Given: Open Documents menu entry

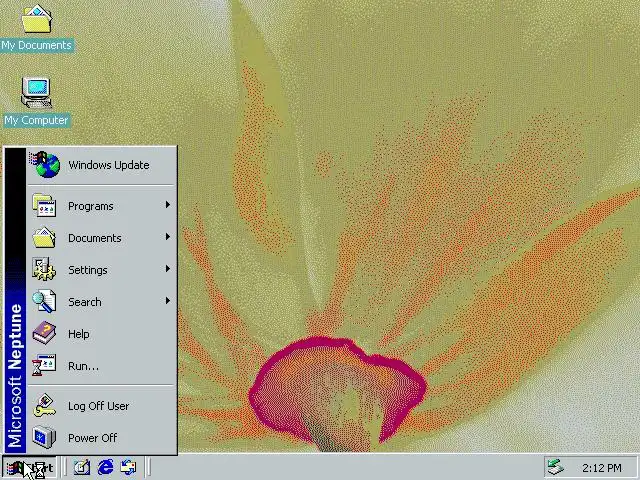Looking at the screenshot, I should [101, 238].
